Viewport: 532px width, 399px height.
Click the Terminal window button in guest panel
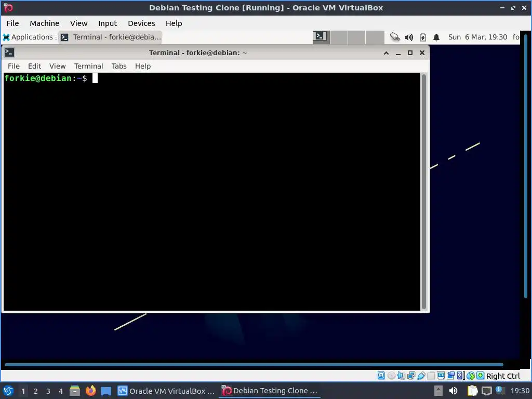[x=110, y=37]
